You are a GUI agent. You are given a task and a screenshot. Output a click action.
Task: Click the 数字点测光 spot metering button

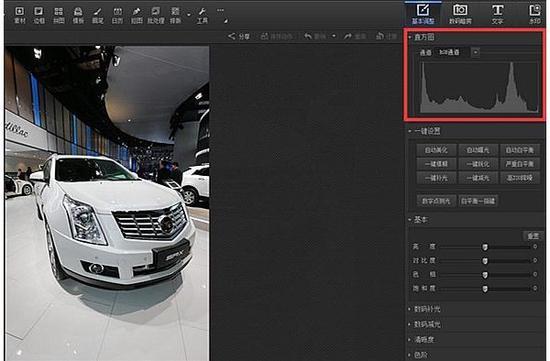point(436,201)
